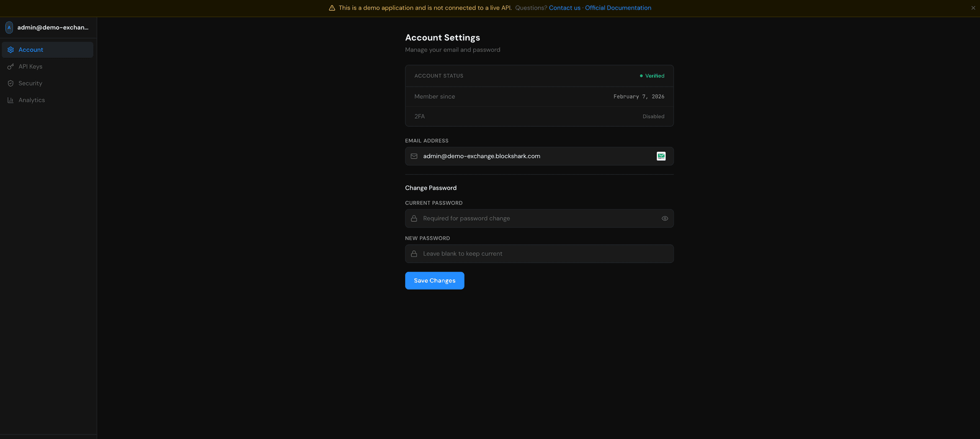980x439 pixels.
Task: Show the current password with the eye icon
Action: tap(665, 219)
